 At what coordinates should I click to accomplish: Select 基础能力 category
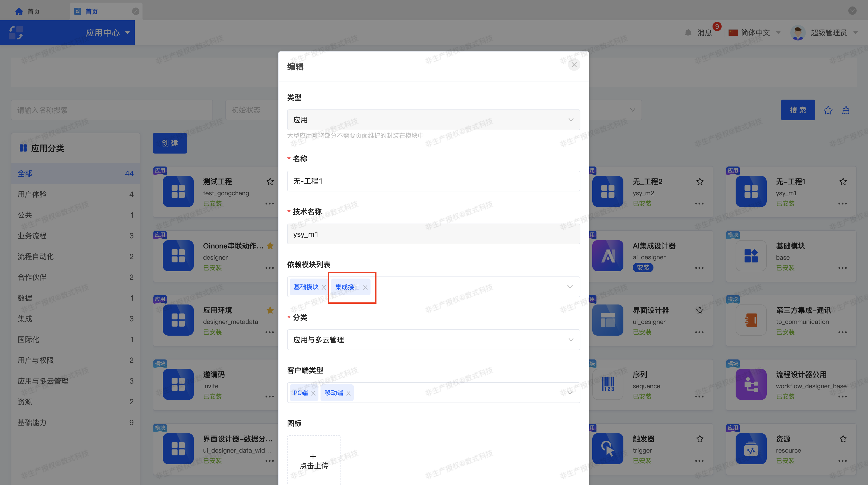coord(75,422)
